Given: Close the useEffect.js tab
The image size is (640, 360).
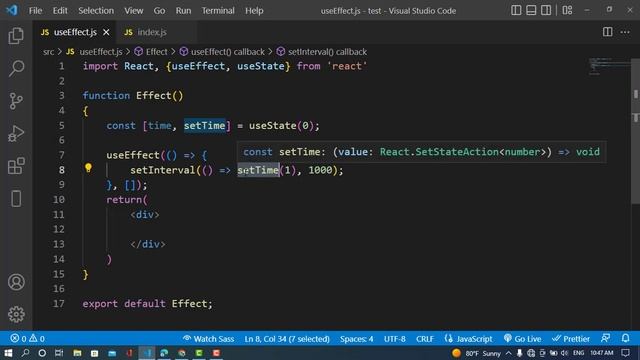Looking at the screenshot, I should point(106,32).
